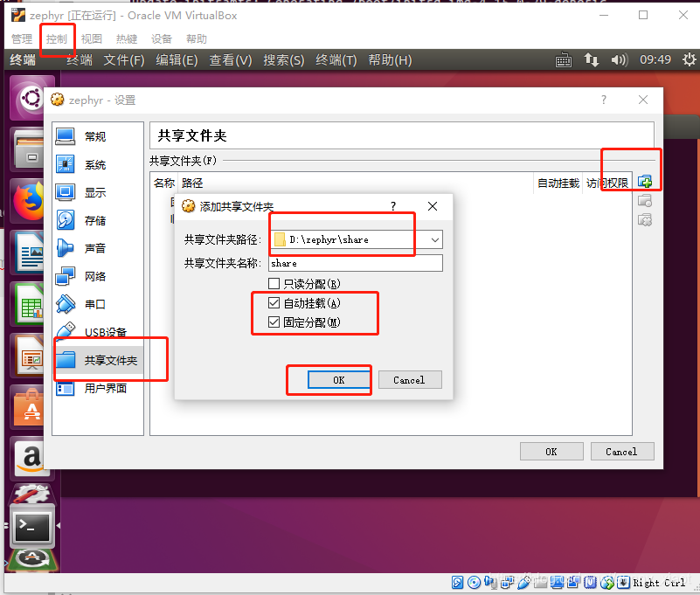The height and width of the screenshot is (595, 700).
Task: Launch Firefox from the Ubuntu dock
Action: click(x=30, y=200)
